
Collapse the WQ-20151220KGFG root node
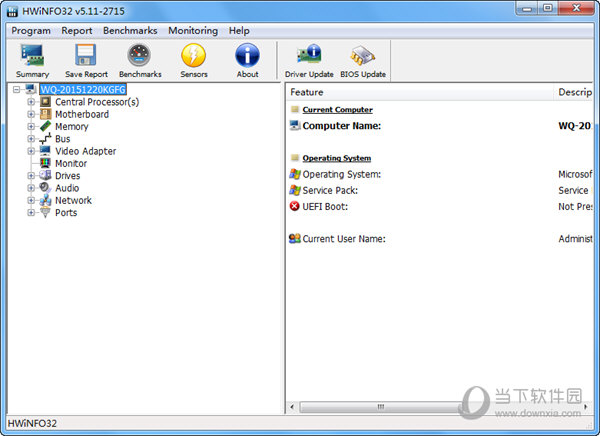coord(16,90)
